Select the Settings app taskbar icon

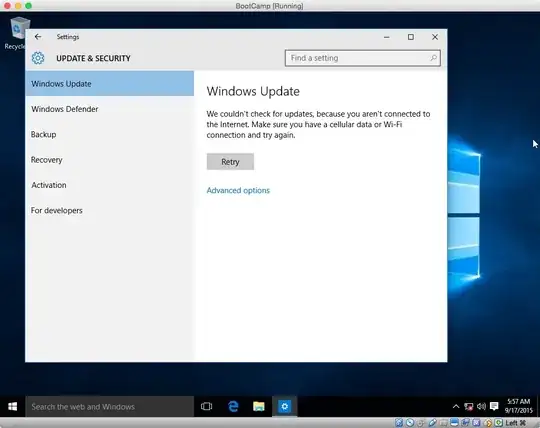284,406
